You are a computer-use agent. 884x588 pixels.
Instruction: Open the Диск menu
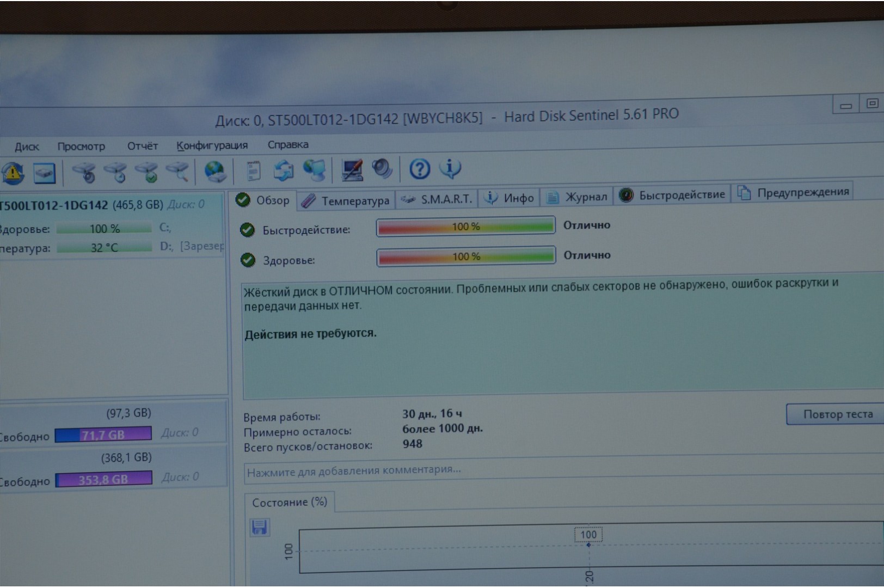[27, 146]
